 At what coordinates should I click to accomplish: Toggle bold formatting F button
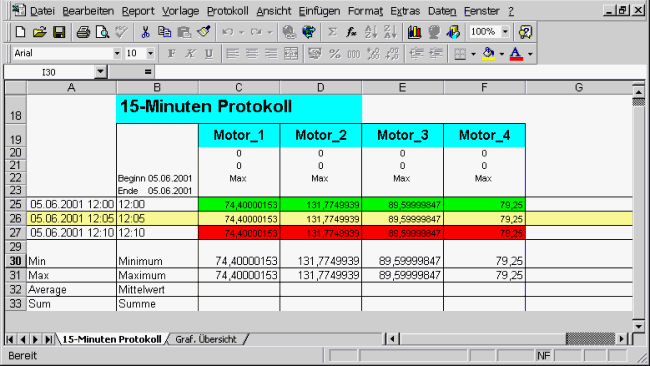pos(171,53)
